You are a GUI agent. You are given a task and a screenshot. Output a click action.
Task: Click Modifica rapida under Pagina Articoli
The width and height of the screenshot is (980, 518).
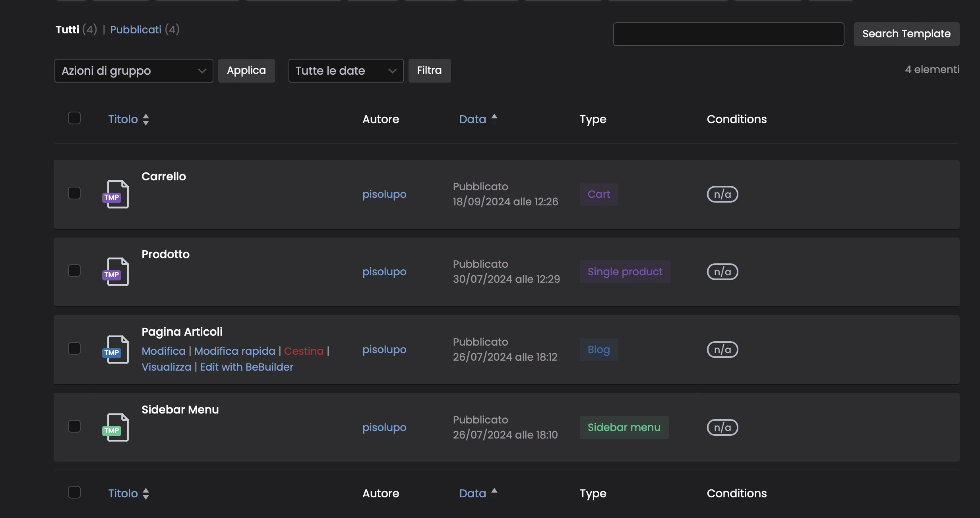pyautogui.click(x=235, y=351)
